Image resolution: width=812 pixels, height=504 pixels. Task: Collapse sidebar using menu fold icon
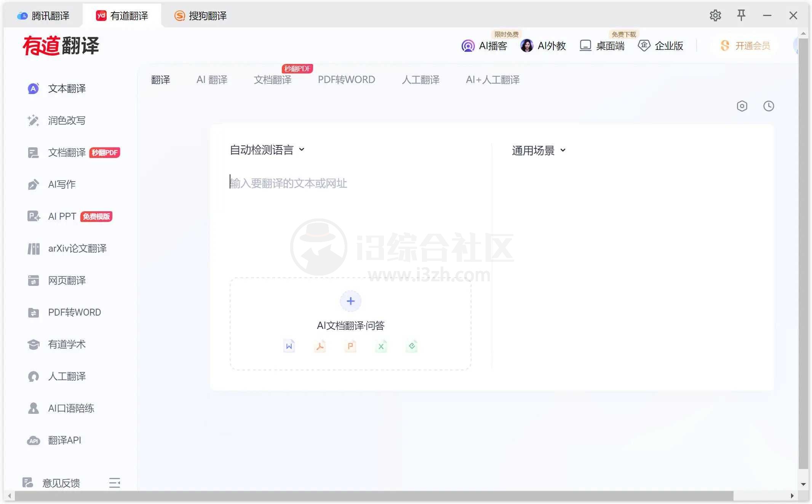pos(115,483)
